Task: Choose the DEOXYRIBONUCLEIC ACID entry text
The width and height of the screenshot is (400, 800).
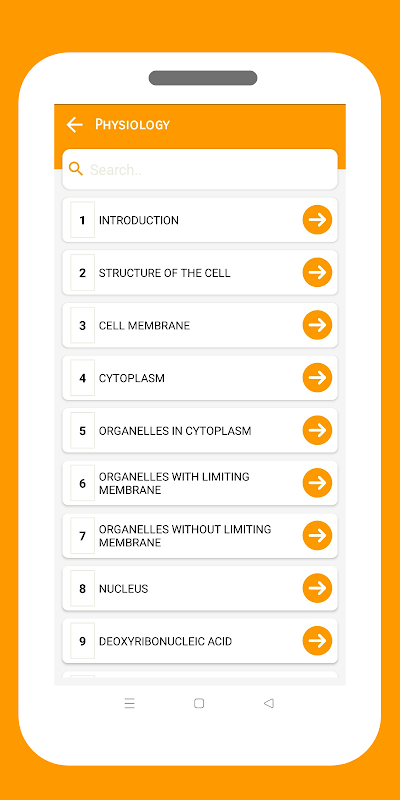Action: tap(165, 641)
